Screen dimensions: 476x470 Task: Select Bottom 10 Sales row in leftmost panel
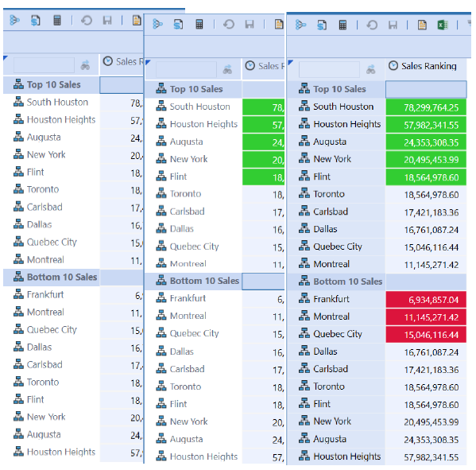pyautogui.click(x=52, y=277)
